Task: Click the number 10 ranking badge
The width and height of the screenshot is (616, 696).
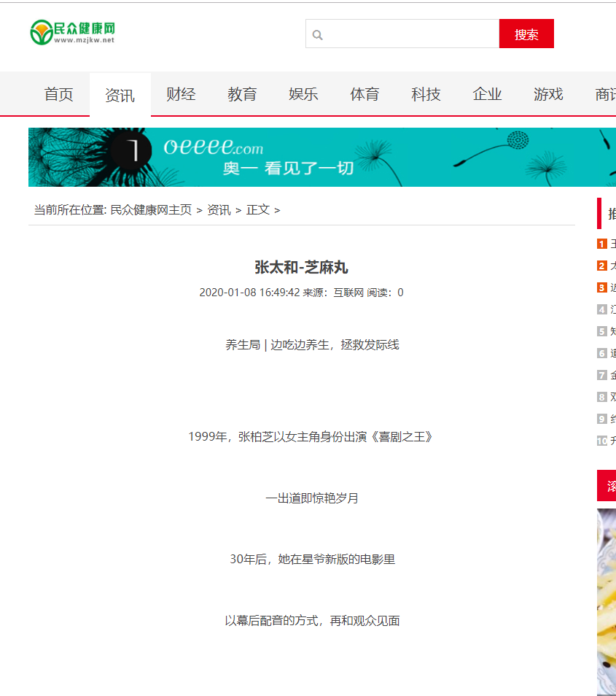Action: [601, 441]
